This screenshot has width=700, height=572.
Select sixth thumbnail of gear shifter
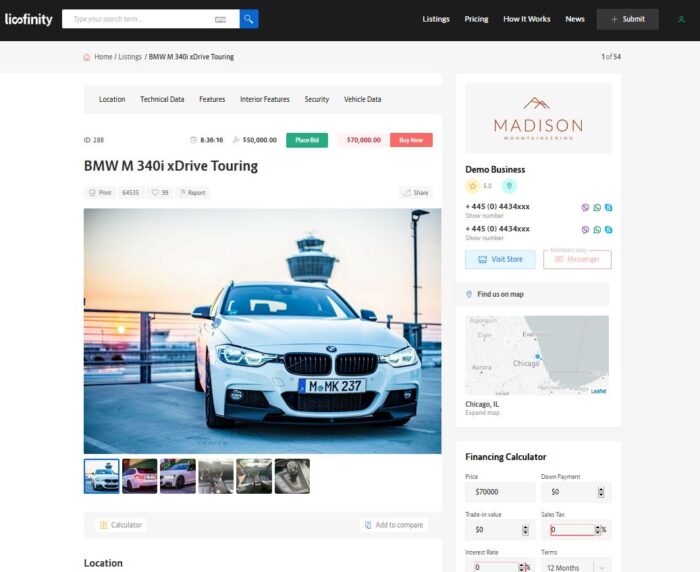(292, 476)
